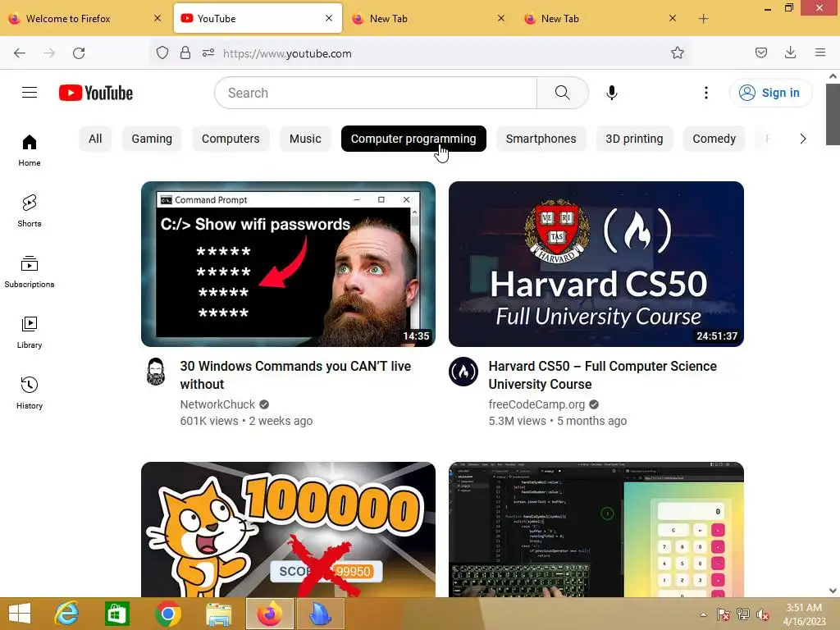Open the YouTube hamburger guide menu
This screenshot has height=630, width=840.
30,93
